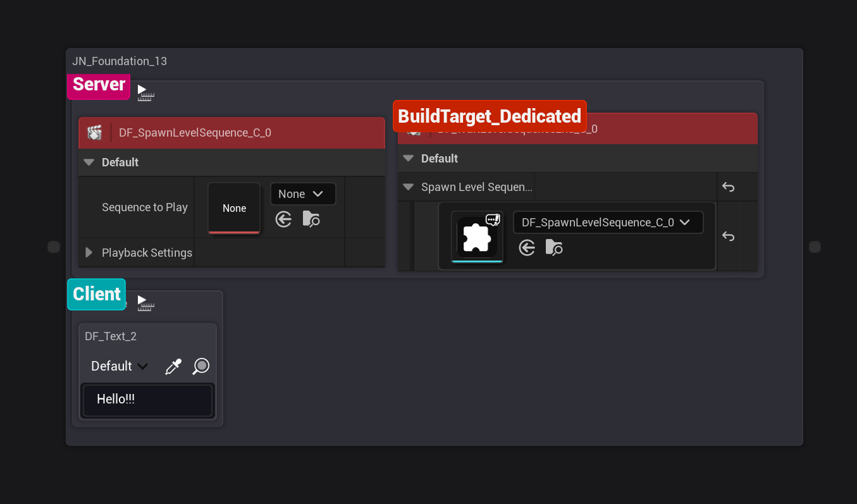The width and height of the screenshot is (857, 504).
Task: Collapse the Spawn Level Sequence property row
Action: (408, 187)
